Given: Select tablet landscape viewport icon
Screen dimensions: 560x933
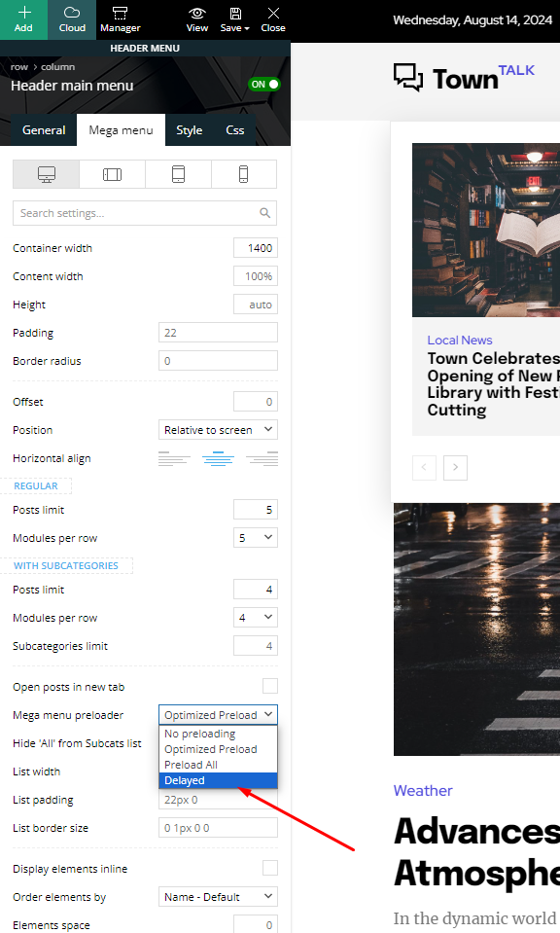Looking at the screenshot, I should [x=113, y=174].
